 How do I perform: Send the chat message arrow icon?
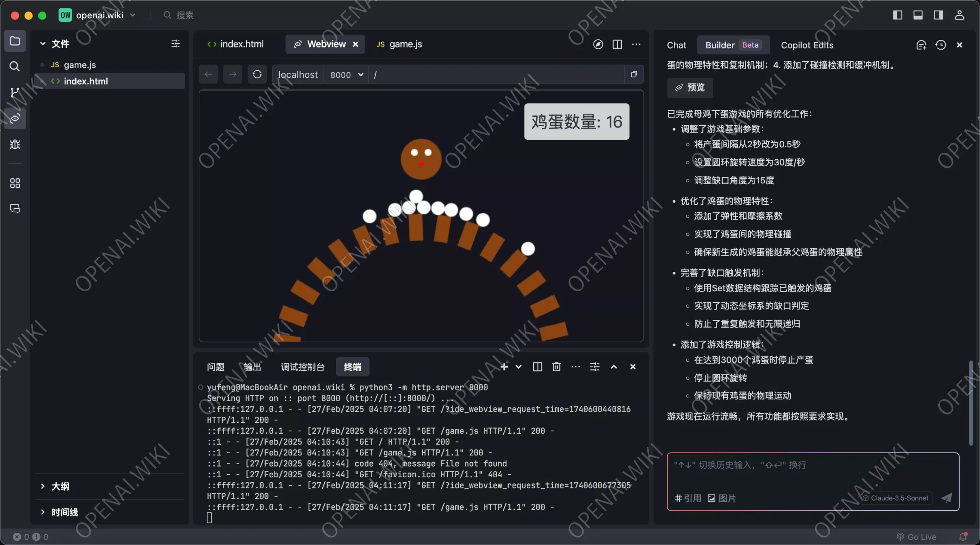tap(946, 498)
